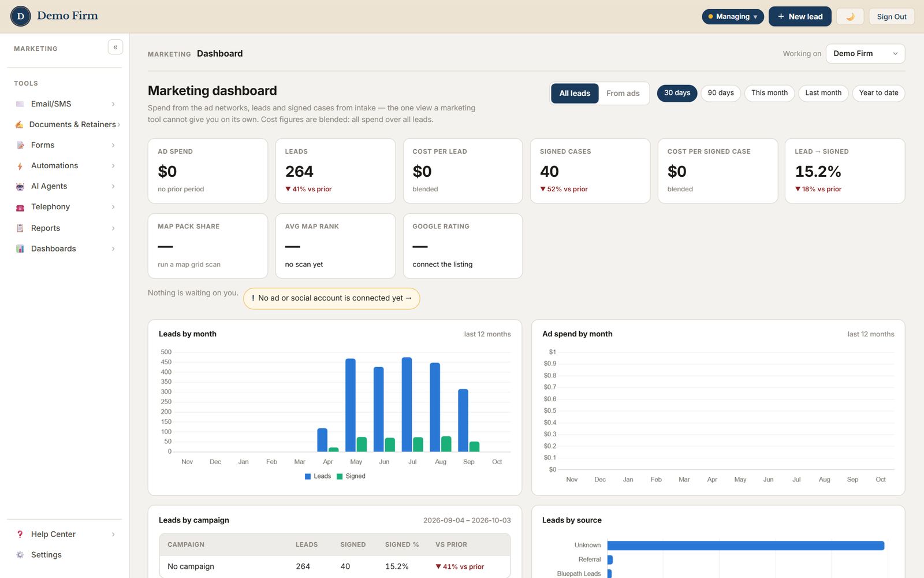Click the Forms icon

[20, 145]
